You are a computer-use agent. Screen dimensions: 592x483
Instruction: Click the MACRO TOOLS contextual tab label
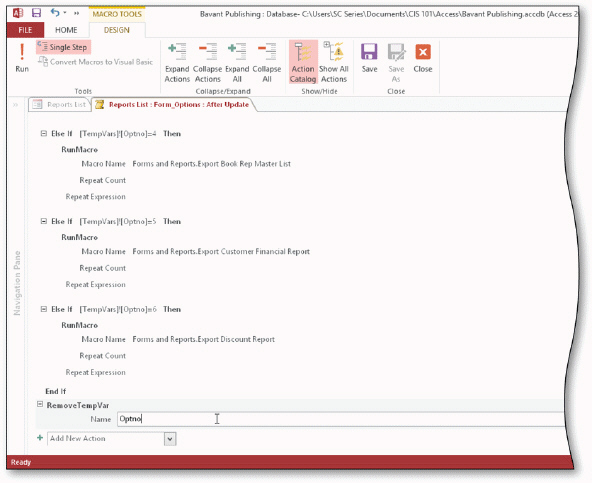coord(117,14)
